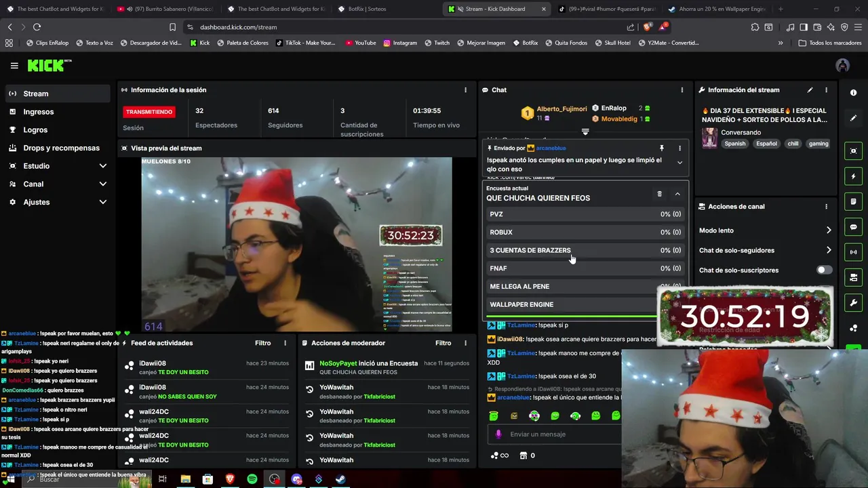
Task: Open the hamburger menu beside Kick logo
Action: coord(14,66)
